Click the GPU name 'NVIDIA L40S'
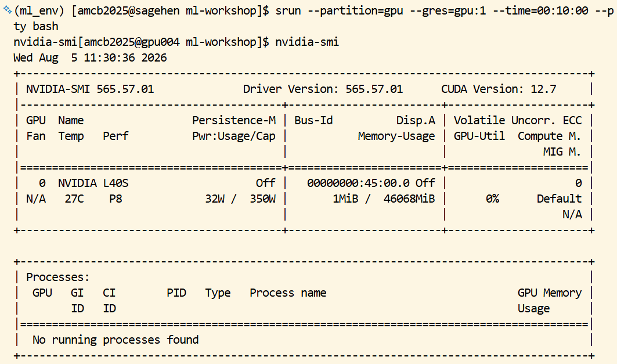Viewport: 617px width, 364px height. [x=93, y=183]
